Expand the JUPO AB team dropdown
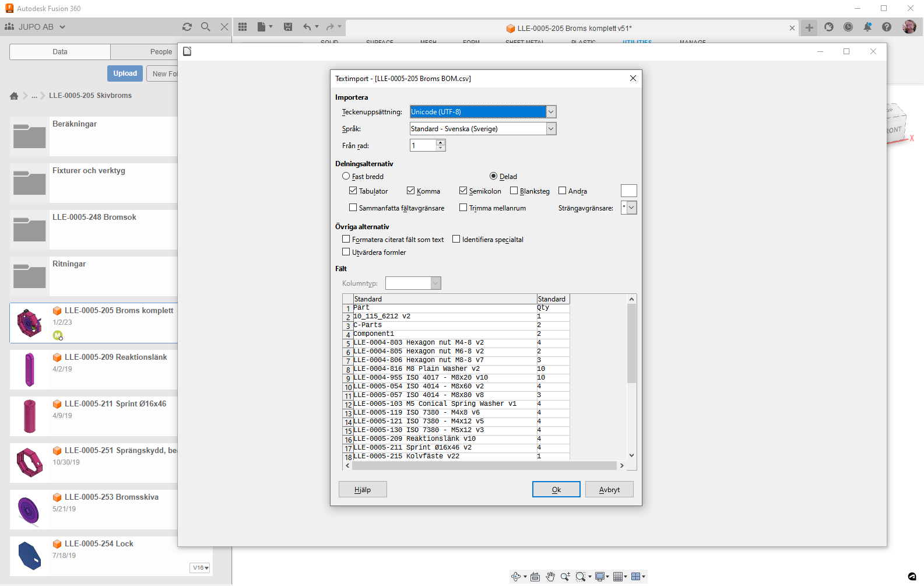This screenshot has width=924, height=586. click(62, 27)
